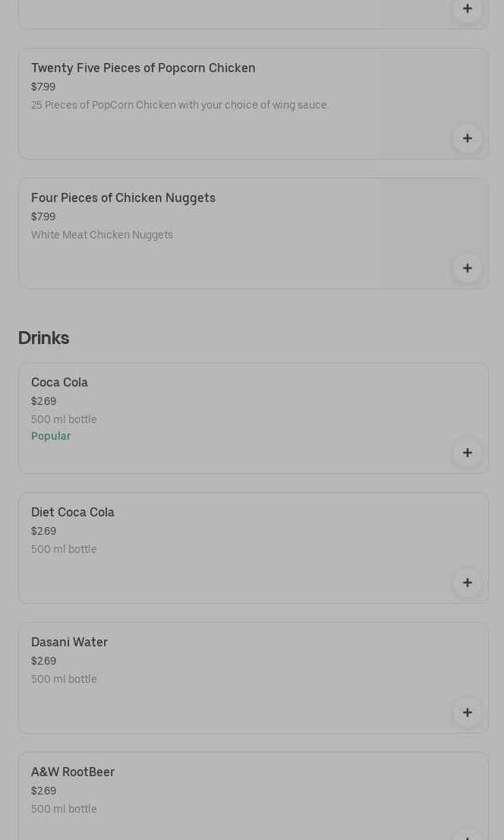
Task: Click the plus button on the topmost card
Action: 467,9
